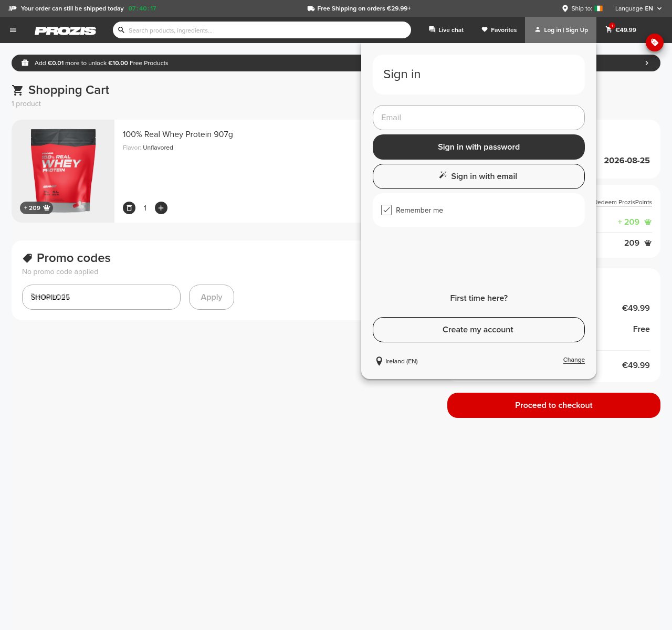Sign in with password
This screenshot has height=630, width=672.
[479, 147]
